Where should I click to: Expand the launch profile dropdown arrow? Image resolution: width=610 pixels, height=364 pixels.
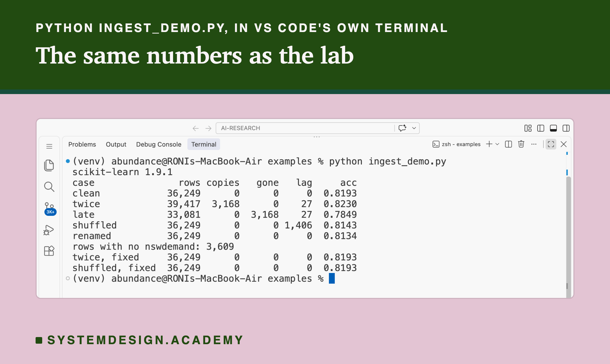497,144
